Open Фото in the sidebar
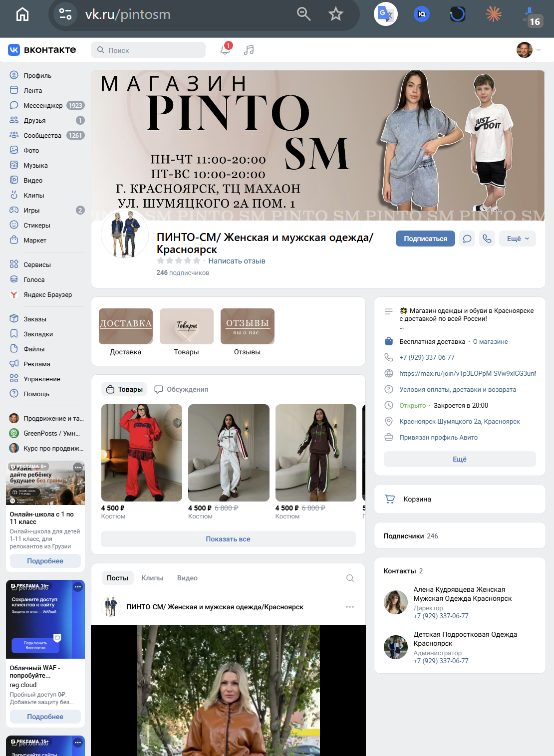This screenshot has height=756, width=554. [x=31, y=150]
